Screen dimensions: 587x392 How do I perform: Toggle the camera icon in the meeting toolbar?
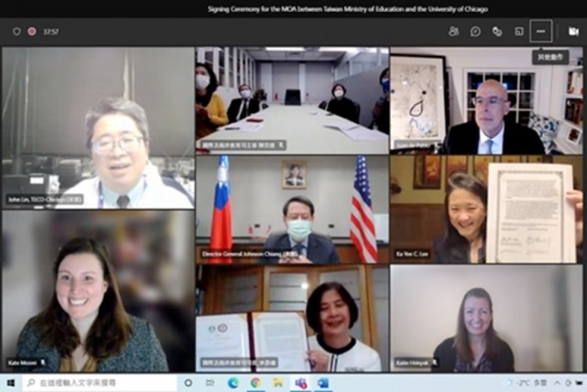[x=573, y=32]
